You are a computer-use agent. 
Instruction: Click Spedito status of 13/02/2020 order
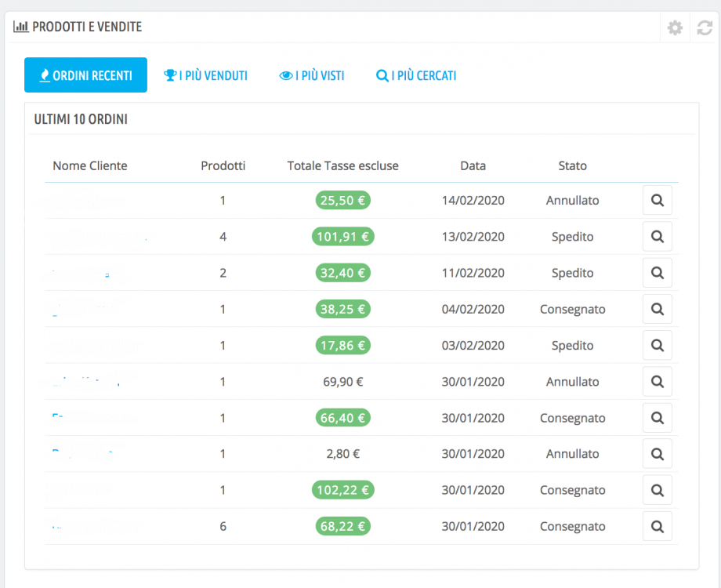[572, 237]
